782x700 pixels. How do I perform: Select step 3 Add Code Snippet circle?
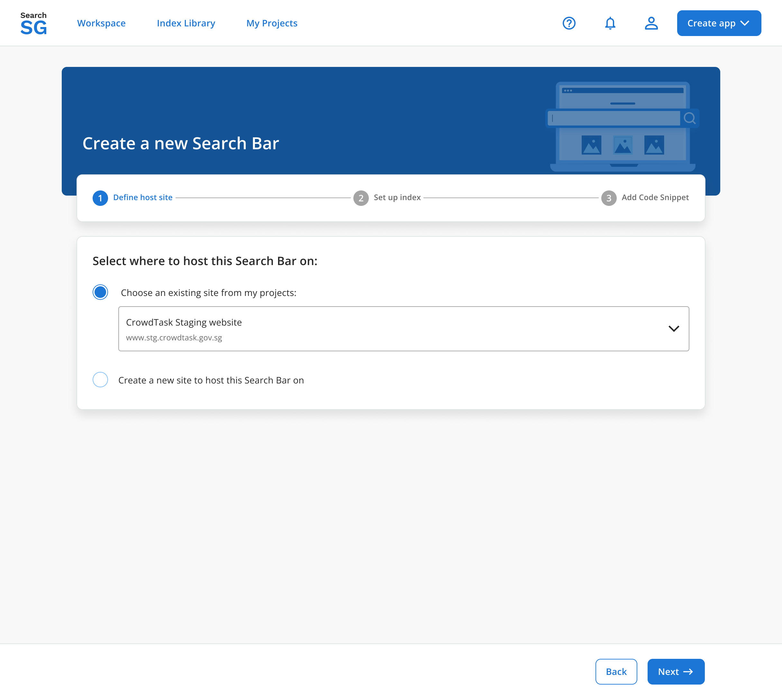[609, 198]
